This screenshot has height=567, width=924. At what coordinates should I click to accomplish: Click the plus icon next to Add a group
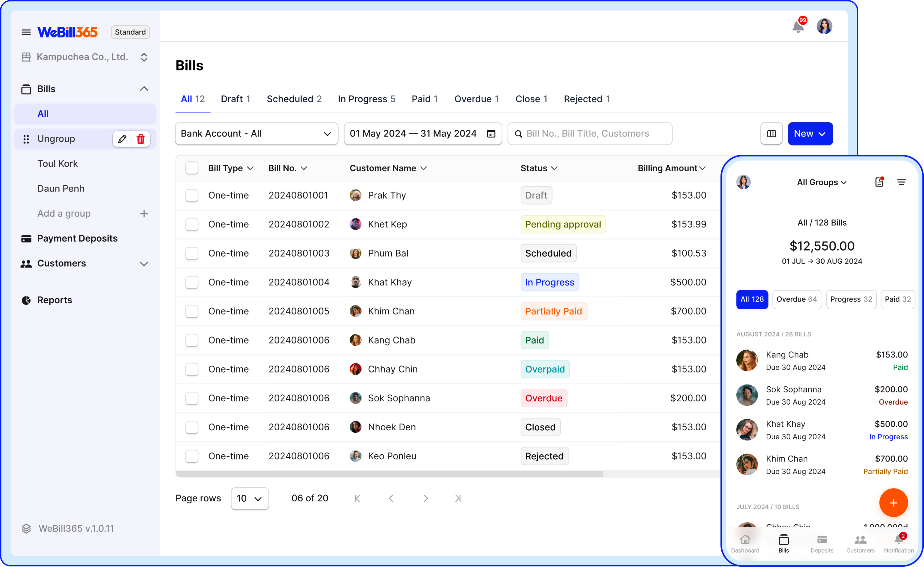coord(144,214)
